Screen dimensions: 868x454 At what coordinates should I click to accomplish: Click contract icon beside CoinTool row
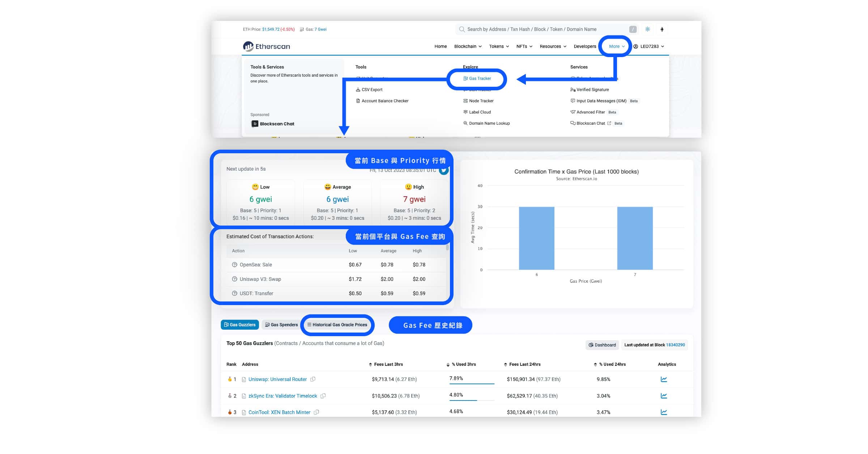pyautogui.click(x=244, y=412)
